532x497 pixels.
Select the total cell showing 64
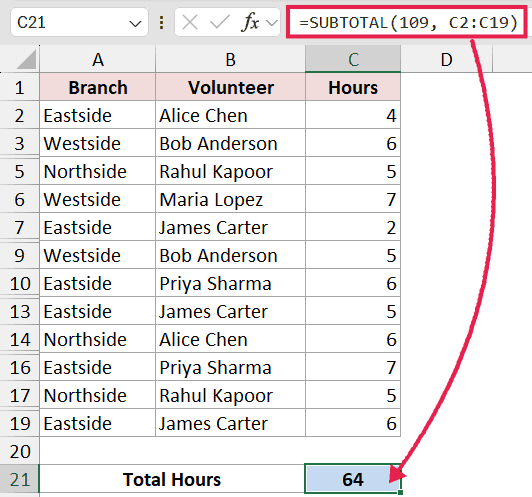353,479
